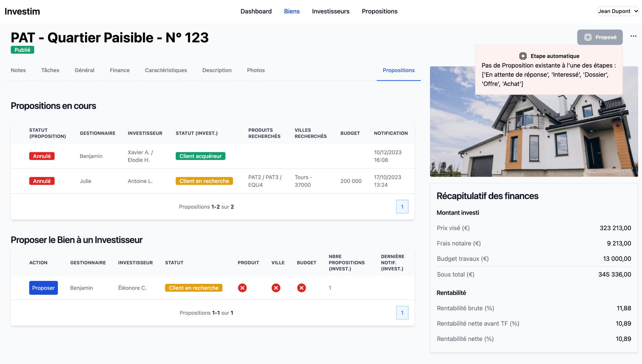This screenshot has height=364, width=642.
Task: Click the red X icon under Ville
Action: 276,288
